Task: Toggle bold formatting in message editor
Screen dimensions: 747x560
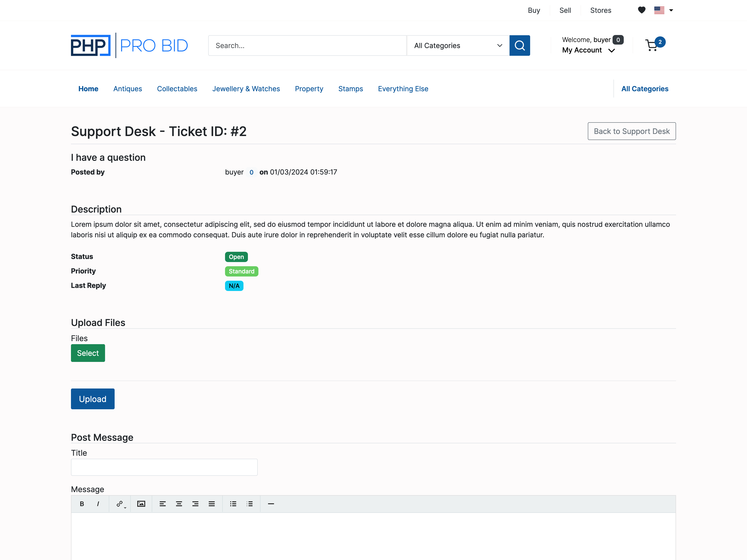Action: pyautogui.click(x=82, y=504)
